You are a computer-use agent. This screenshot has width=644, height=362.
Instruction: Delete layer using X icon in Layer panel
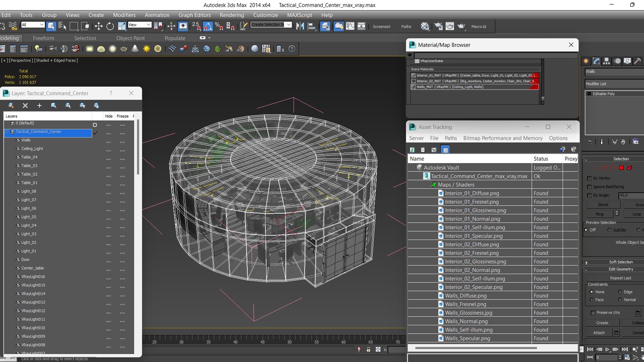click(x=25, y=106)
